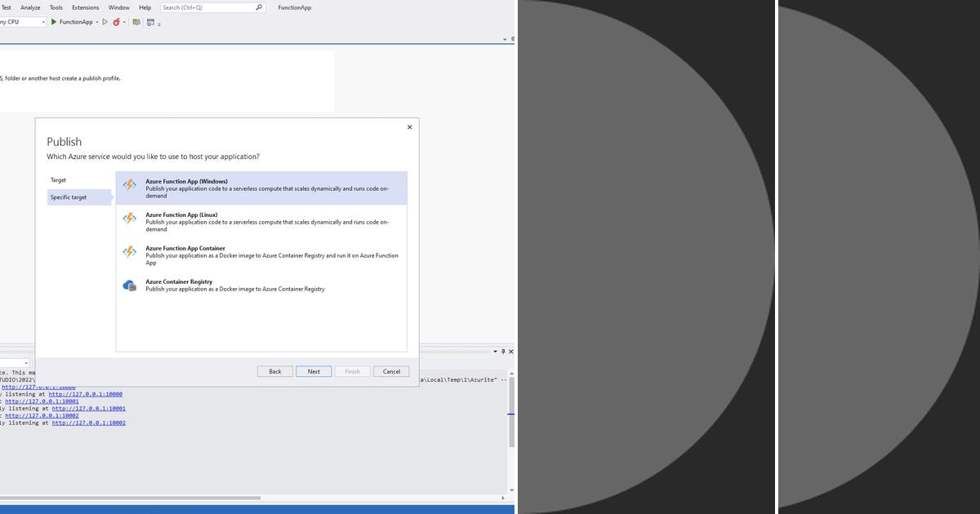Close the Output window via its X icon

click(x=510, y=351)
